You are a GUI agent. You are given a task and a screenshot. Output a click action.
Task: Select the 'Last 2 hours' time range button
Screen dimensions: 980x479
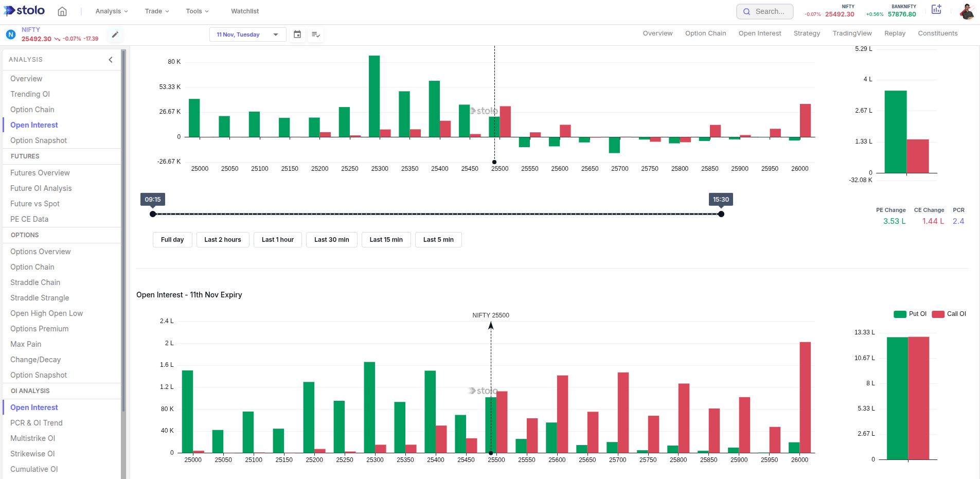pos(223,240)
